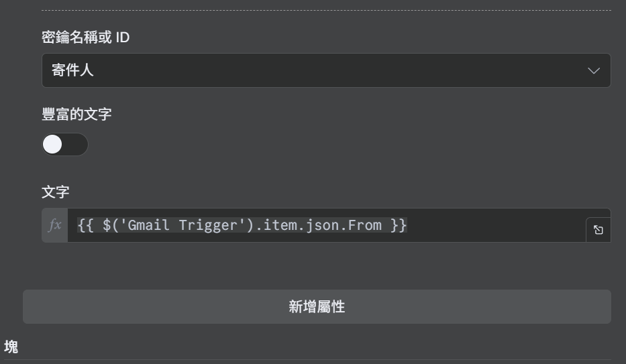Place cursor after the closing }} braces
Image resolution: width=626 pixels, height=364 pixels.
tap(408, 225)
